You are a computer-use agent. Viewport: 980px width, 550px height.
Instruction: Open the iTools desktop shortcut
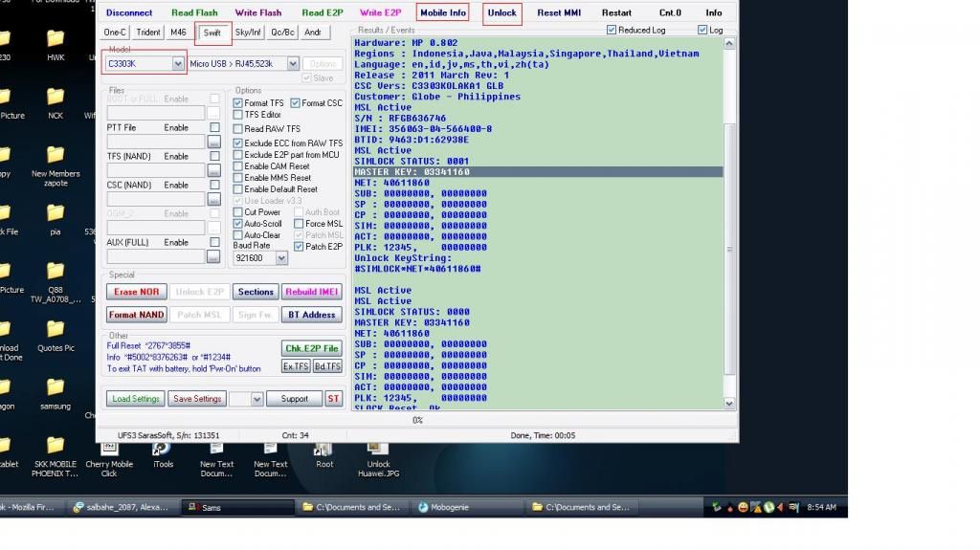tap(163, 449)
